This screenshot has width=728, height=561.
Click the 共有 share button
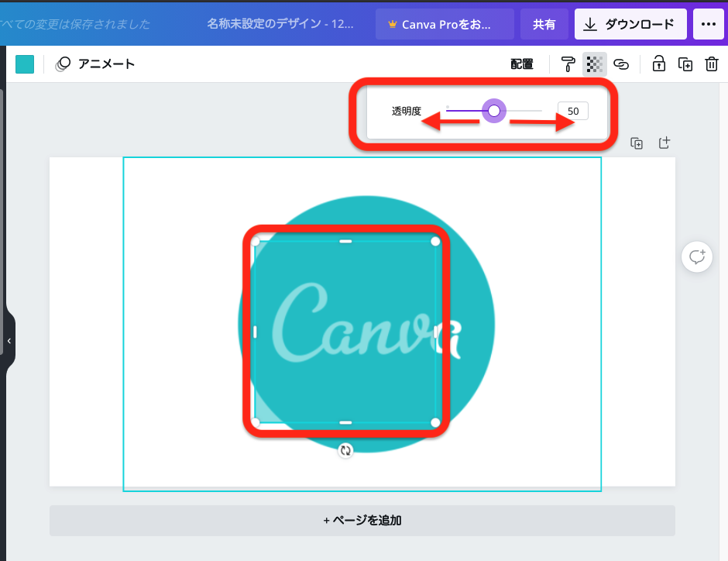click(544, 24)
